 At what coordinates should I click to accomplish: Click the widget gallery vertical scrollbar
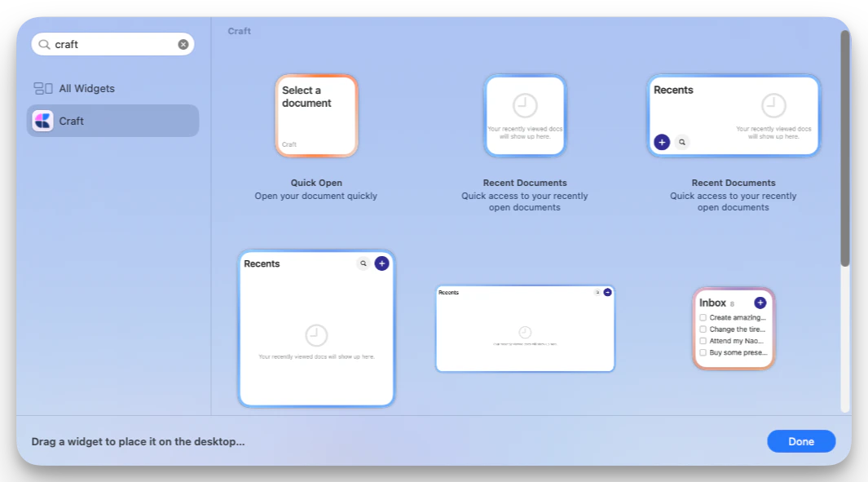844,148
